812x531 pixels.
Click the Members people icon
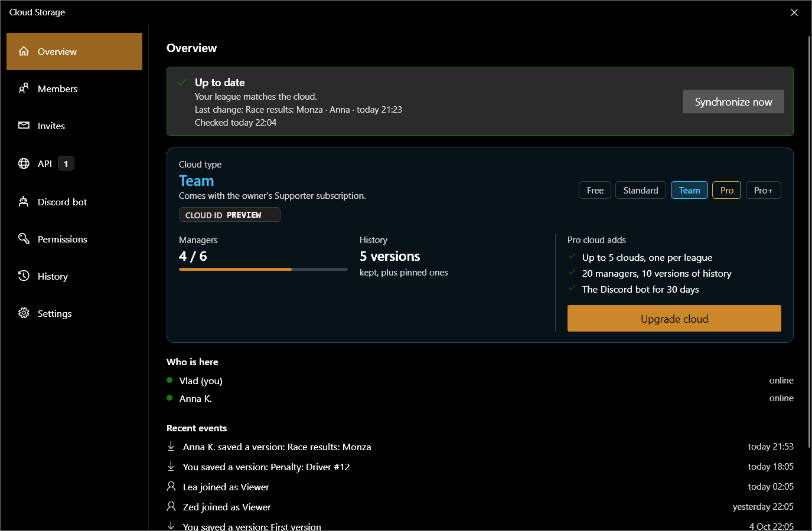24,88
